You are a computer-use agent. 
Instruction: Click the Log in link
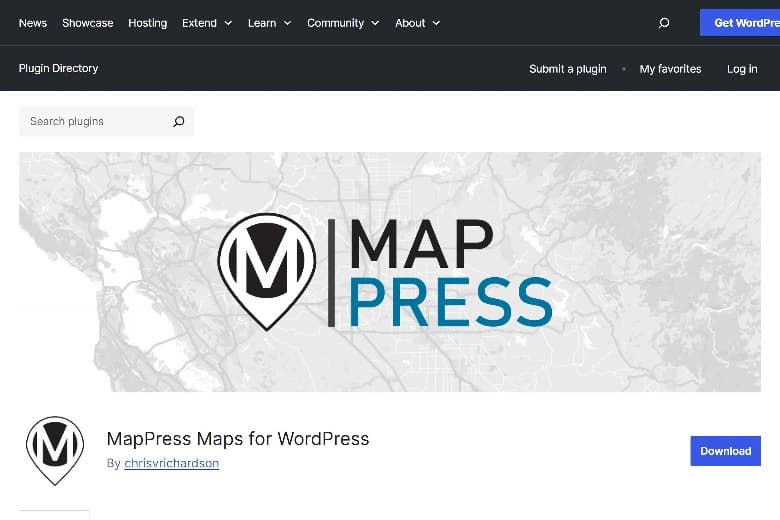click(742, 69)
